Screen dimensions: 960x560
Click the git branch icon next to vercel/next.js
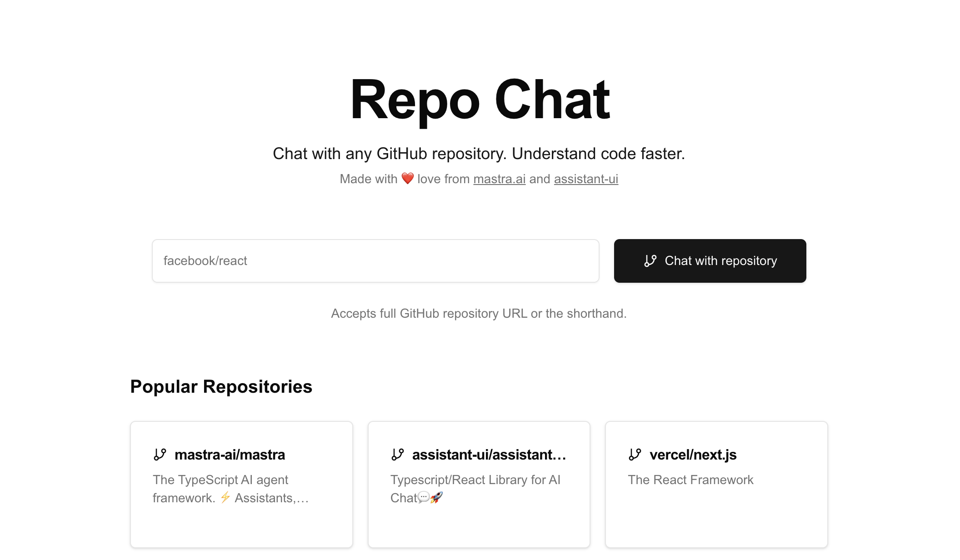(635, 454)
